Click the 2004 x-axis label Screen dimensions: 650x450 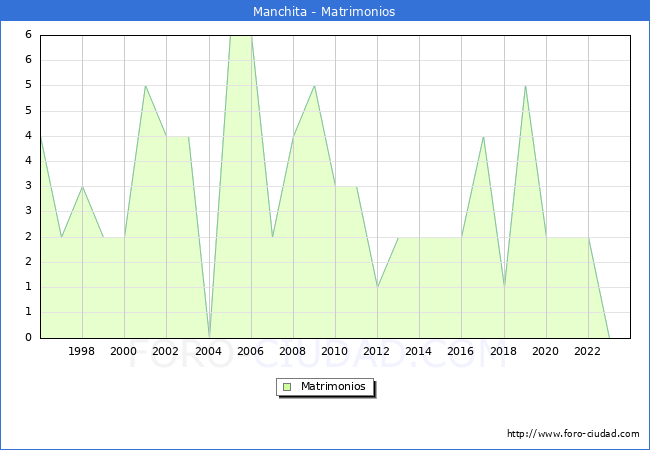[208, 351]
